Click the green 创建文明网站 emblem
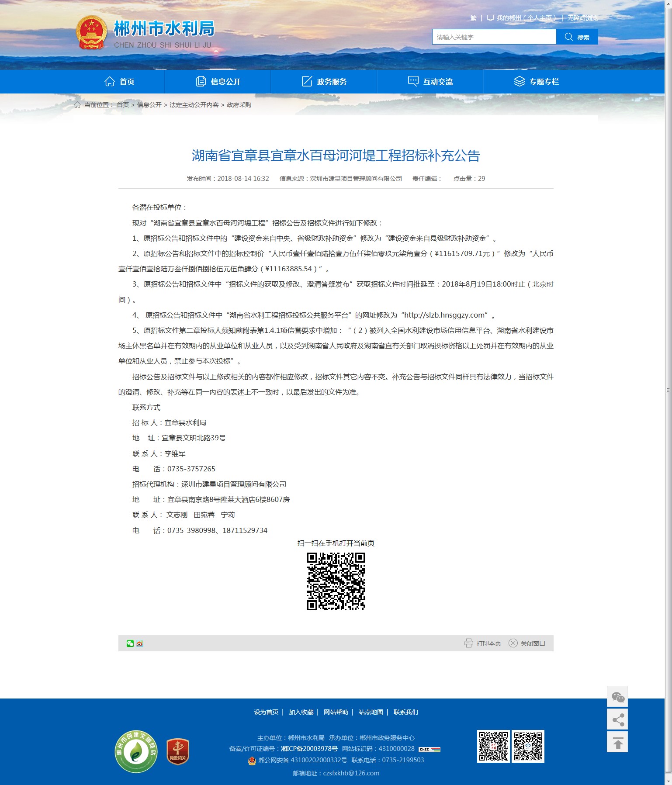Viewport: 672px width, 785px height. point(136,751)
